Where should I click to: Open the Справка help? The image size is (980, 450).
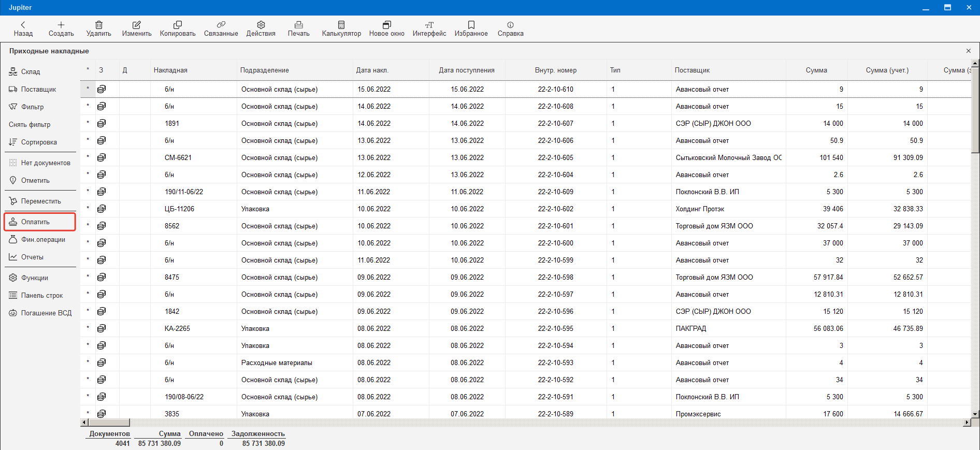[x=511, y=29]
